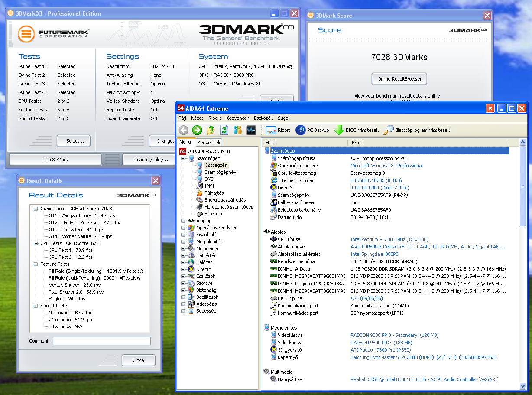Click the Image Quality... button
Image resolution: width=532 pixels, height=395 pixels.
coord(149,160)
